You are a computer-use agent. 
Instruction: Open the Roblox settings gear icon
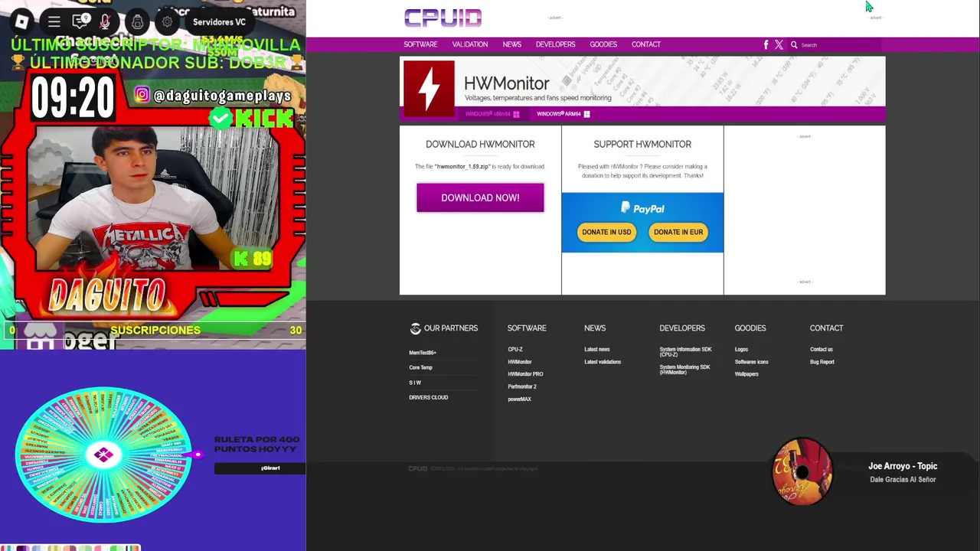point(167,21)
